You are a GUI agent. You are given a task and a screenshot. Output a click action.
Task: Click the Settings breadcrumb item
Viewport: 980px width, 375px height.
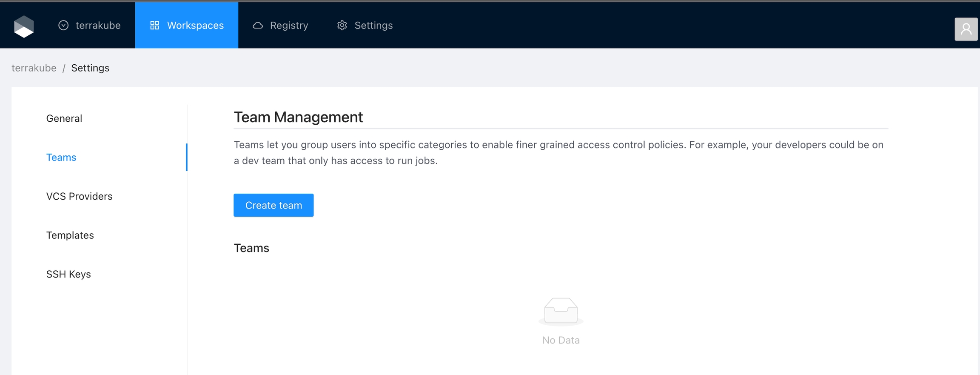coord(90,68)
